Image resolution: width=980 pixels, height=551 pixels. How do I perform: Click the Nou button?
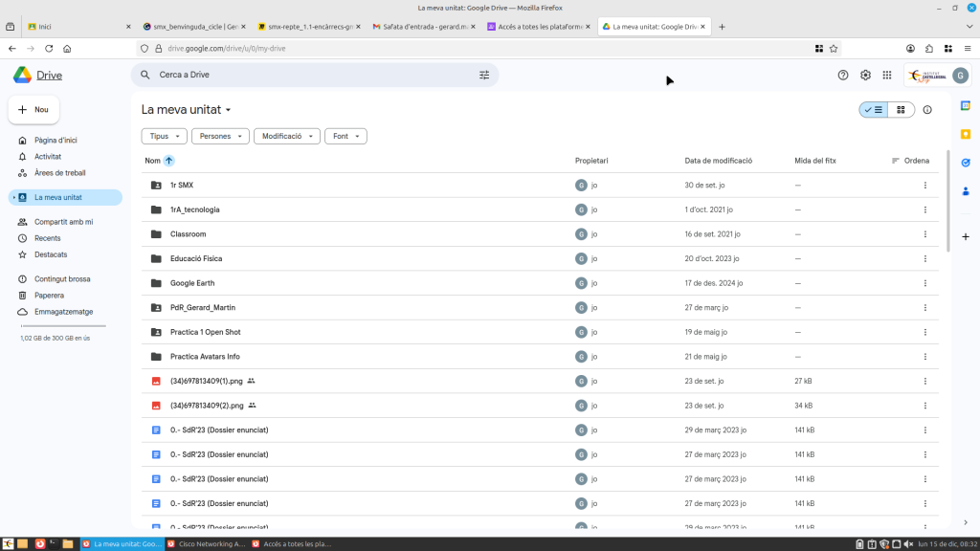pos(33,110)
